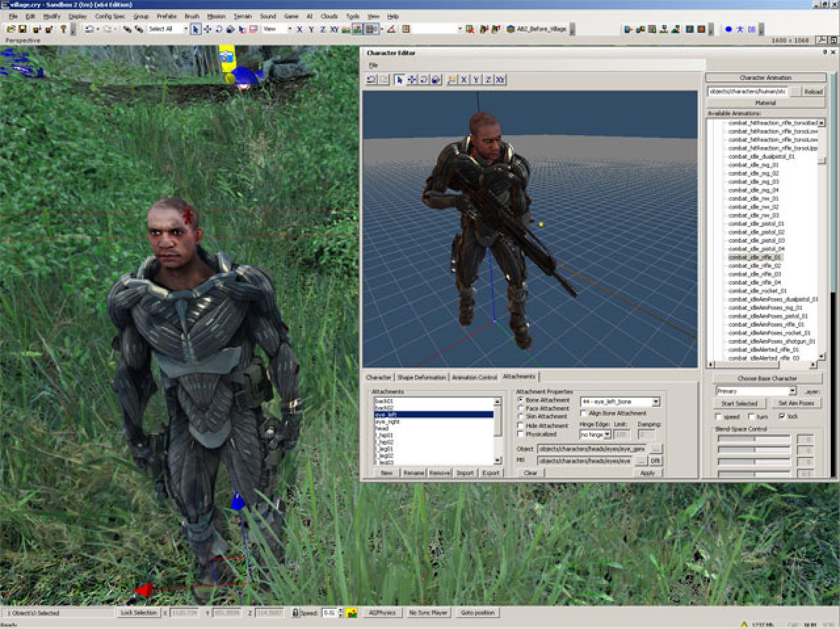
Task: Adjust the second Blend-Space Control slider
Action: pos(754,450)
